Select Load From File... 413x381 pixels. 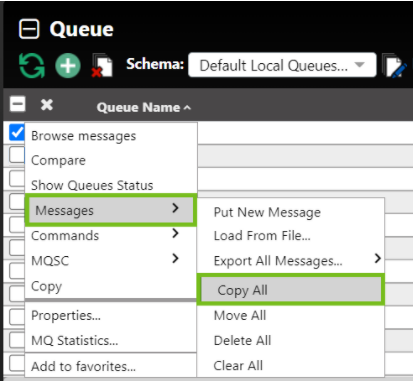[291, 236]
